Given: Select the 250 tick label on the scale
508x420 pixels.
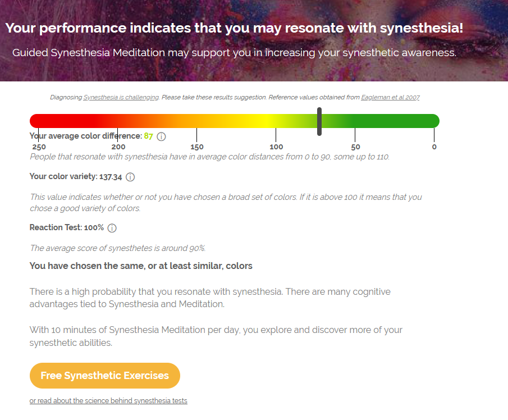Looking at the screenshot, I should [x=39, y=147].
